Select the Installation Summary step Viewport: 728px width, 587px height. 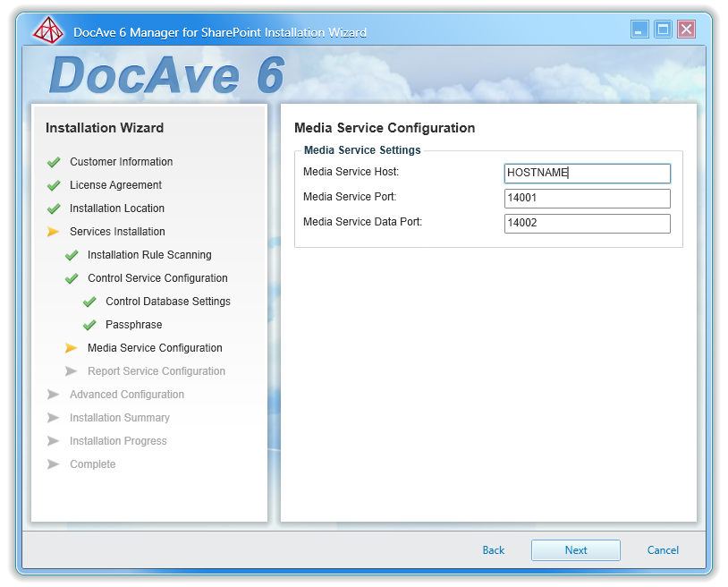tap(120, 418)
